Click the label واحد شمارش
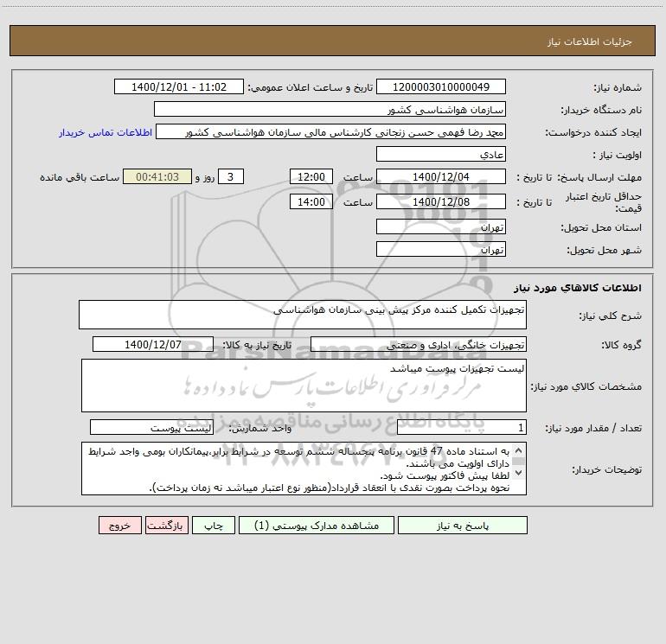Image resolution: width=666 pixels, height=644 pixels. click(260, 428)
